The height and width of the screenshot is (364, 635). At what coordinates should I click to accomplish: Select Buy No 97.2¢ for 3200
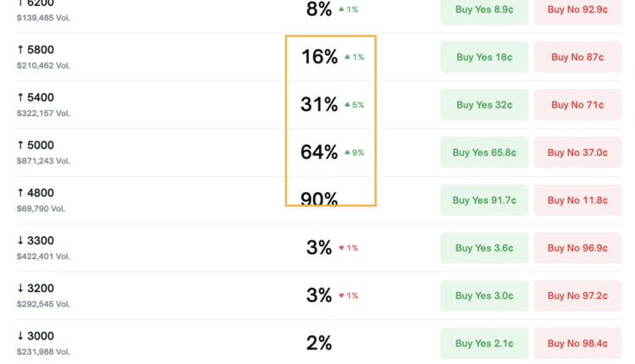tap(577, 295)
